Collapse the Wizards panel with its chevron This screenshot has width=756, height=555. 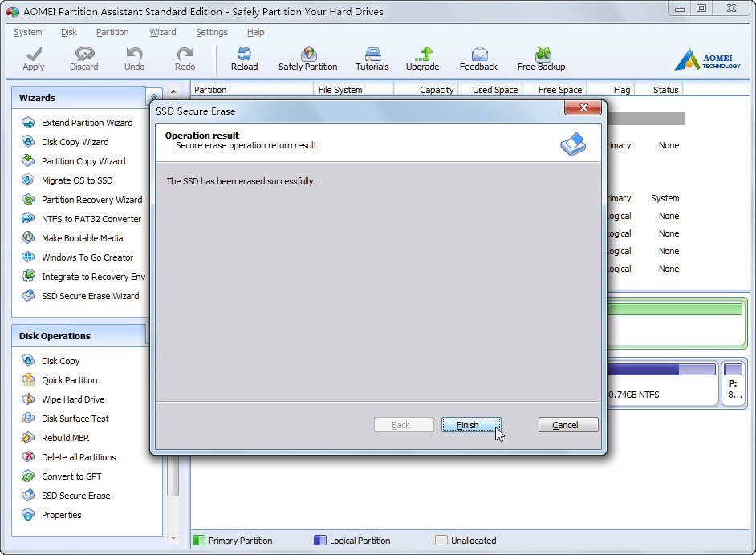tap(154, 97)
